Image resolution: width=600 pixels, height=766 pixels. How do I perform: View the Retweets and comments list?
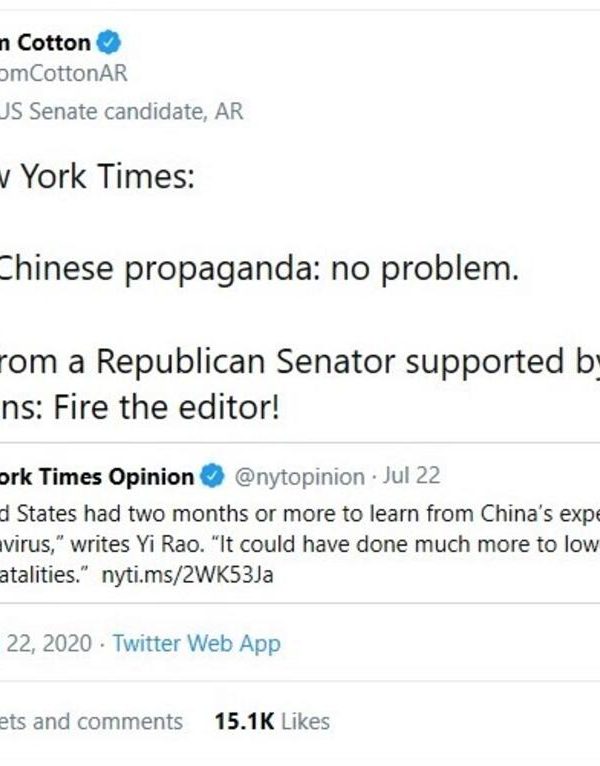click(92, 721)
